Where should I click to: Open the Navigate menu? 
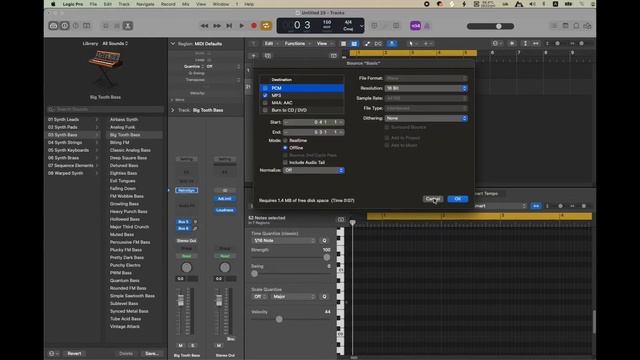click(145, 4)
